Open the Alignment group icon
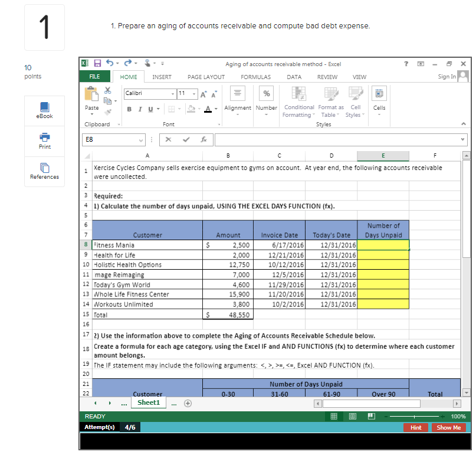 238,93
